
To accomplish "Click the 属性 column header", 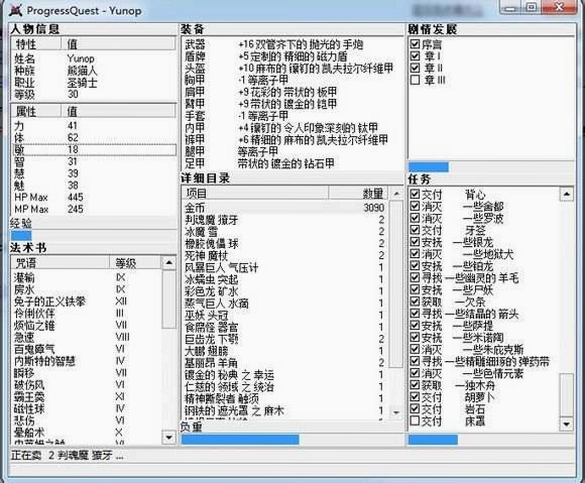I will coord(36,111).
